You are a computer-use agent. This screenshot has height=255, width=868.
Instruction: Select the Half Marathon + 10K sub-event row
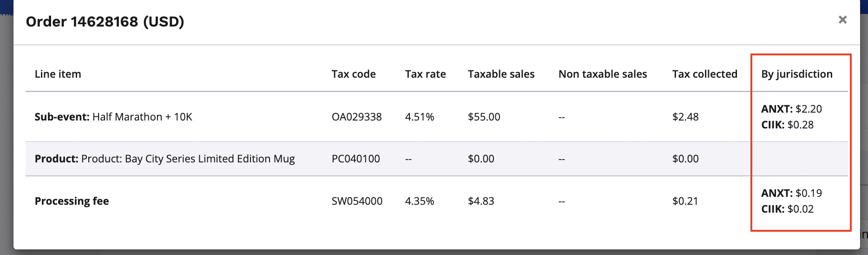point(113,117)
